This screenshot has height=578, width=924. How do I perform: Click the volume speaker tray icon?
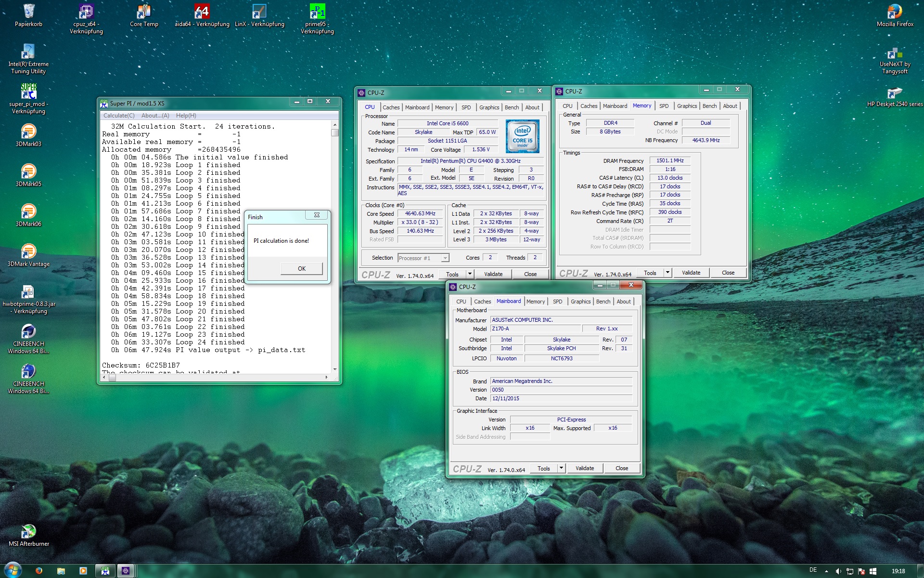coord(838,571)
